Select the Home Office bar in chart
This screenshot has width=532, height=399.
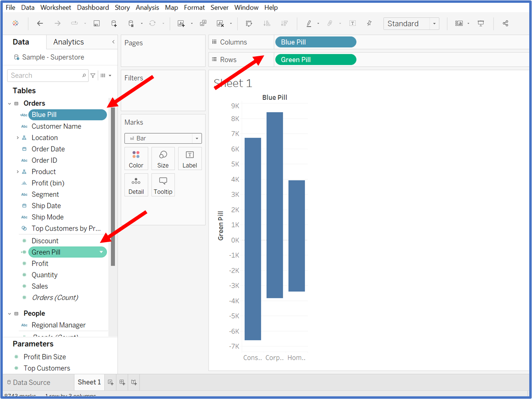pyautogui.click(x=296, y=236)
